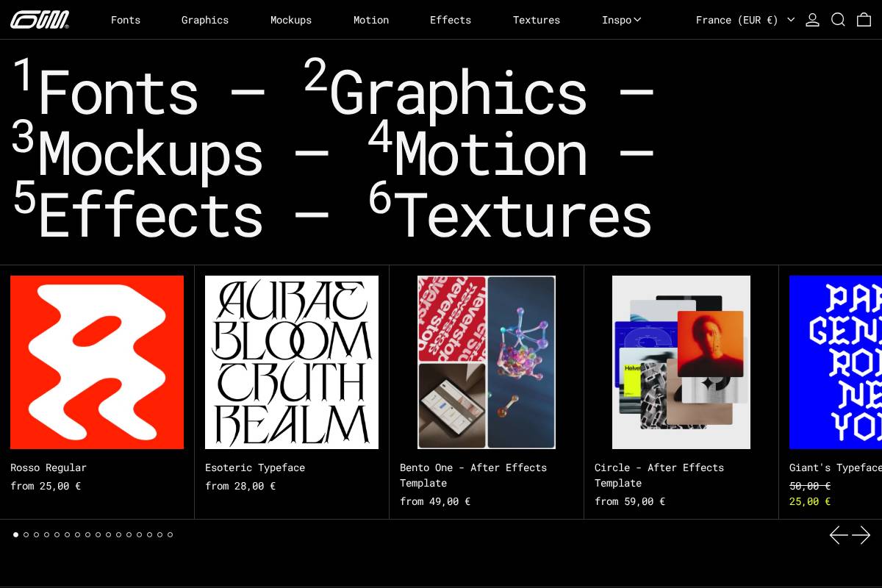Image resolution: width=882 pixels, height=588 pixels.
Task: Select the filled first carousel pagination dot
Action: [x=16, y=535]
